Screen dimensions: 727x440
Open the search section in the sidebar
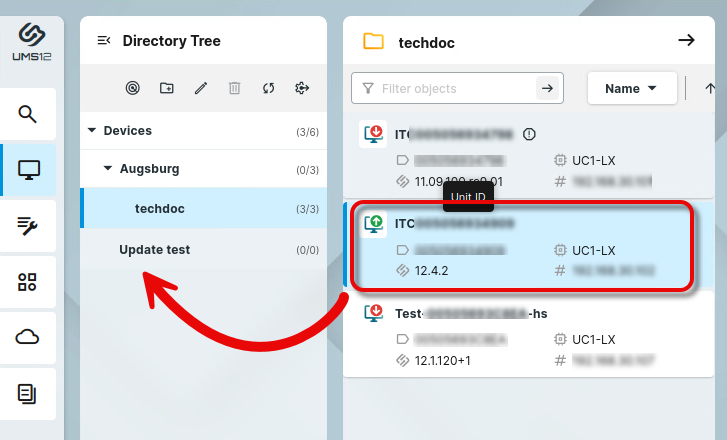tap(27, 114)
